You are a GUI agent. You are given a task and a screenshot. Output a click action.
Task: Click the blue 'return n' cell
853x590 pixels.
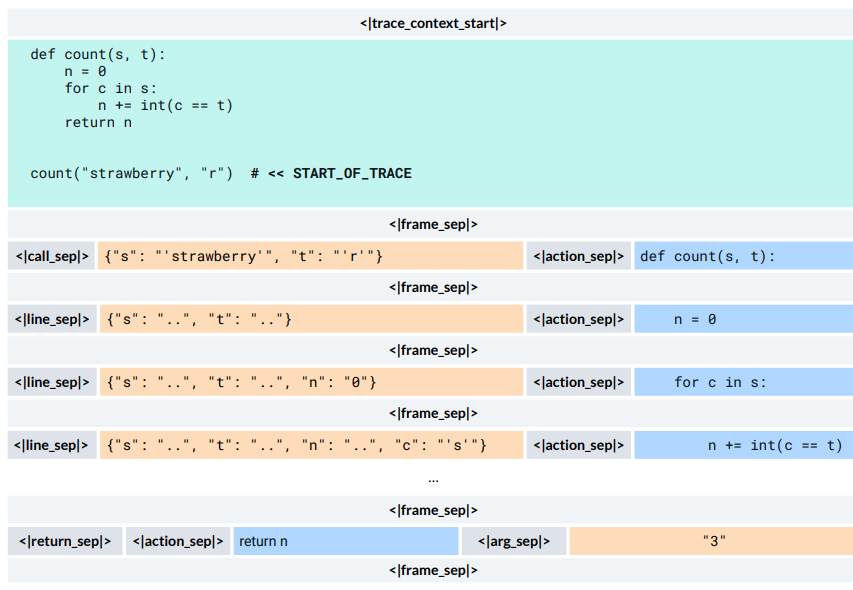click(x=345, y=541)
